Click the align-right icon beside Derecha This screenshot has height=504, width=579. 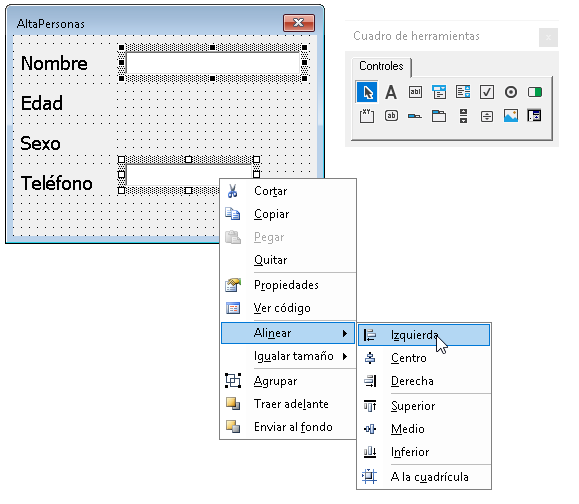tap(370, 381)
